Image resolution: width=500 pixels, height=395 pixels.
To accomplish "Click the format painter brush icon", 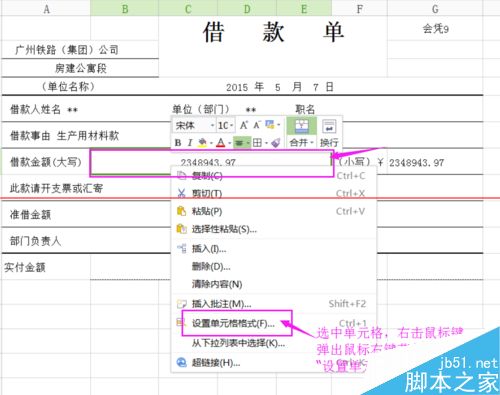I will point(276,143).
